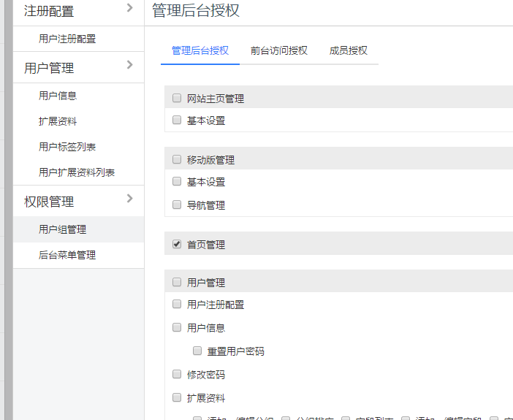
Task: Check the 移动版管理 checkbox
Action: click(177, 159)
